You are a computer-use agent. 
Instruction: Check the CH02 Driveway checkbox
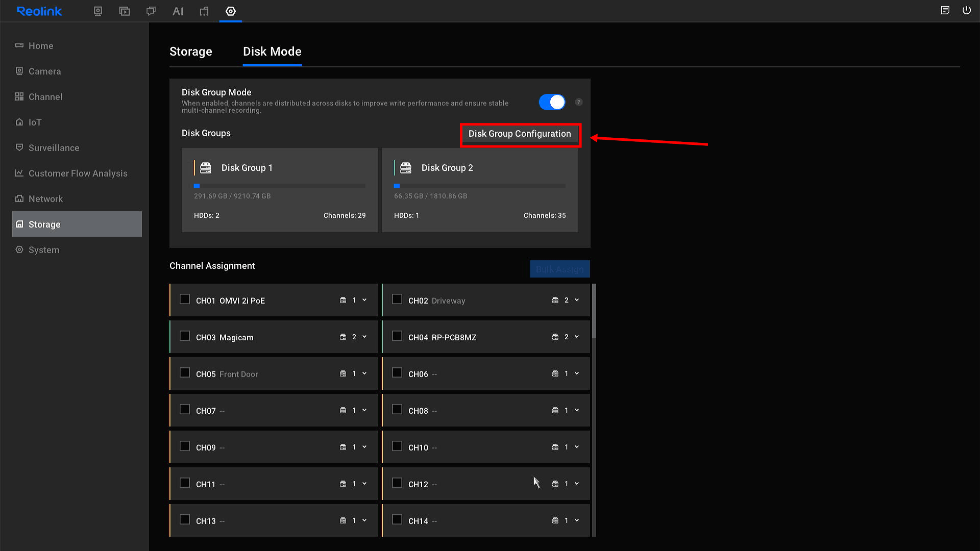tap(397, 299)
